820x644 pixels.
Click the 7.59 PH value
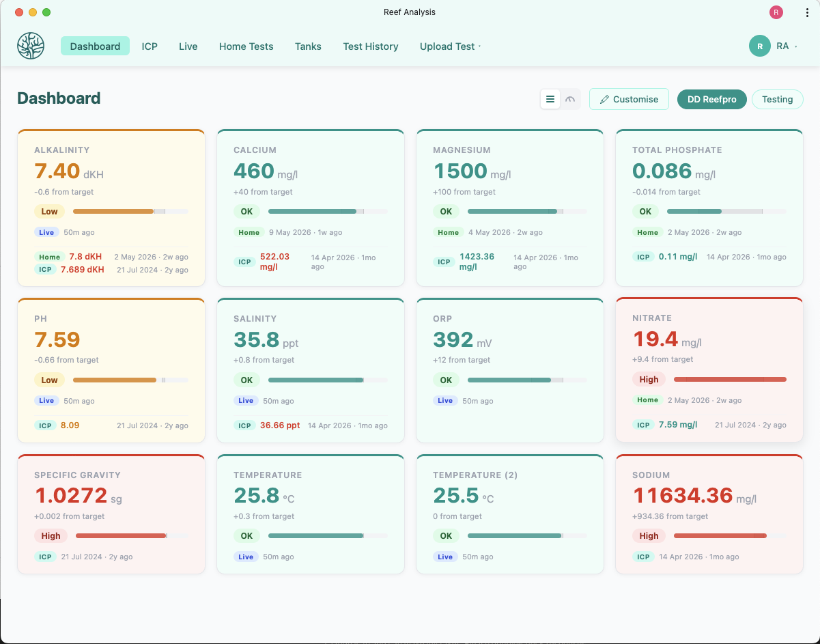click(x=57, y=339)
